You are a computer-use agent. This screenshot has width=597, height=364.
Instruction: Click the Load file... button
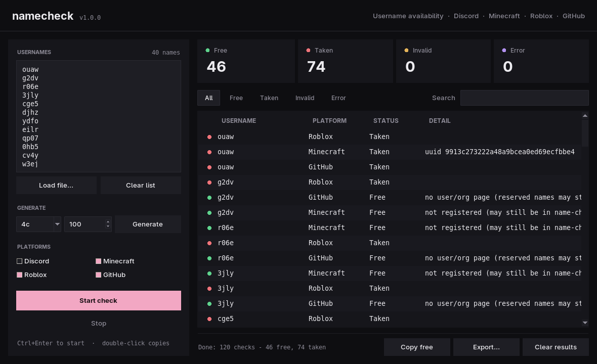click(56, 185)
